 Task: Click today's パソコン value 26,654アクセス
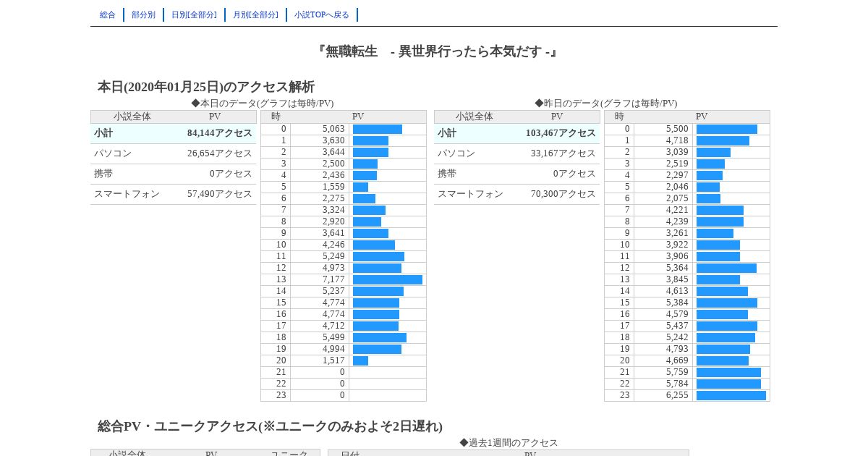pyautogui.click(x=220, y=153)
